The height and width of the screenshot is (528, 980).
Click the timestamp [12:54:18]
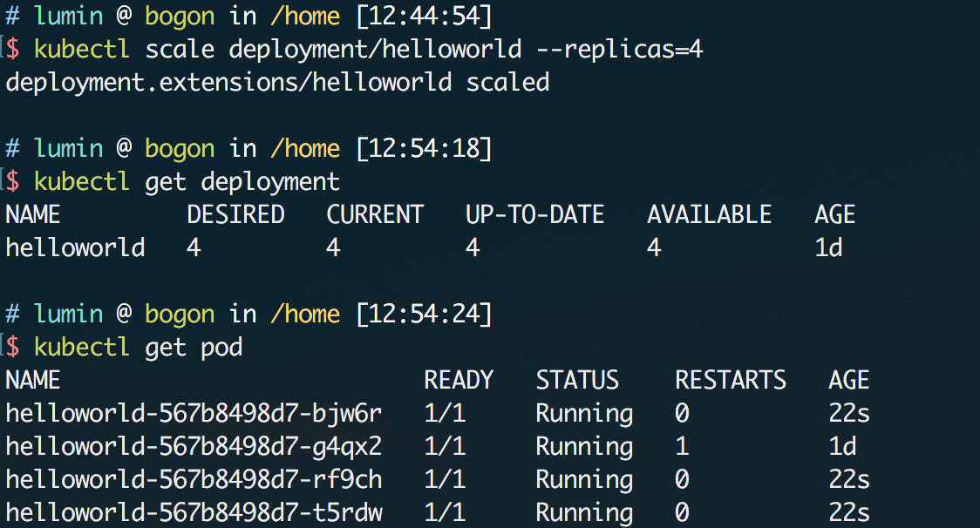(x=425, y=149)
